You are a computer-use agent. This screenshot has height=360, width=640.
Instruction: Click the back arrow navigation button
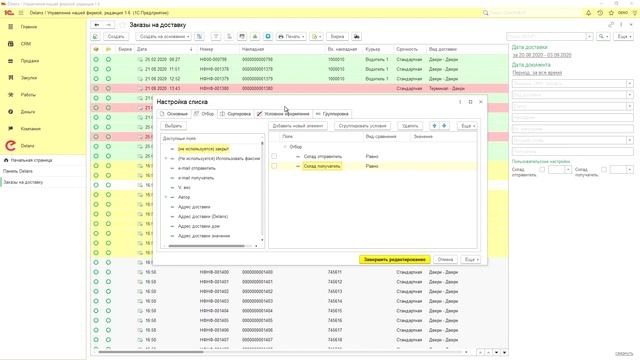tap(97, 25)
